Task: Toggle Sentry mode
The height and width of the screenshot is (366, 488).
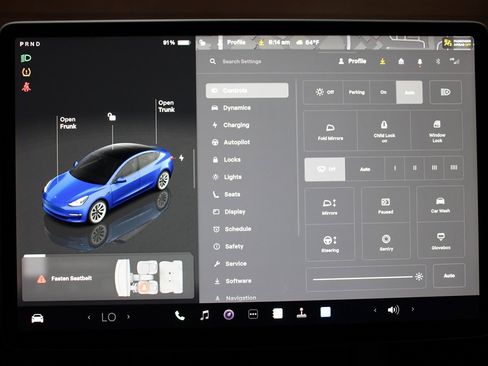Action: coord(386,242)
